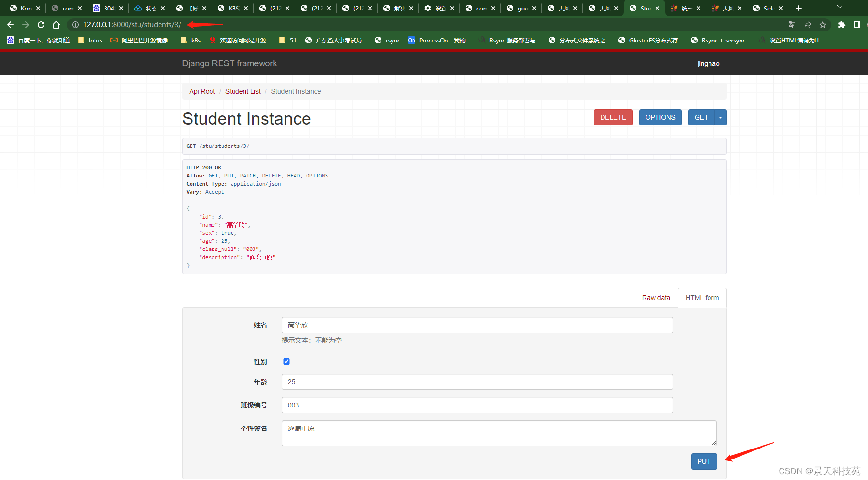The image size is (868, 480).
Task: Reload the page with the refresh icon
Action: 41,25
